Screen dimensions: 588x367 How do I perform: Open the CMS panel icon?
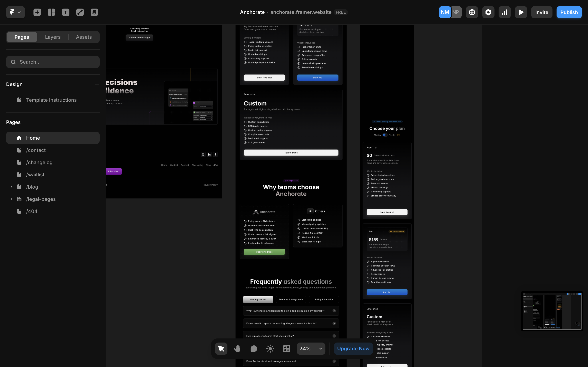(x=94, y=12)
